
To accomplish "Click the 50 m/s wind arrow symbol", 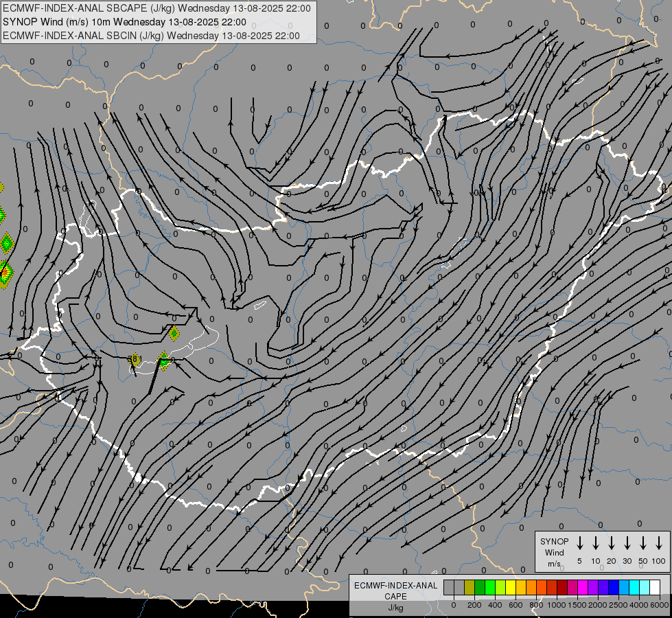I will click(643, 542).
